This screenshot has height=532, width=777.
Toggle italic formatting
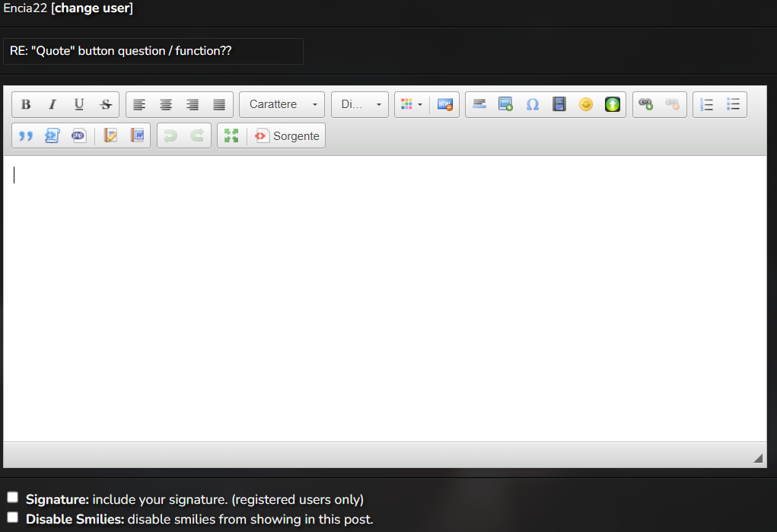[x=52, y=104]
